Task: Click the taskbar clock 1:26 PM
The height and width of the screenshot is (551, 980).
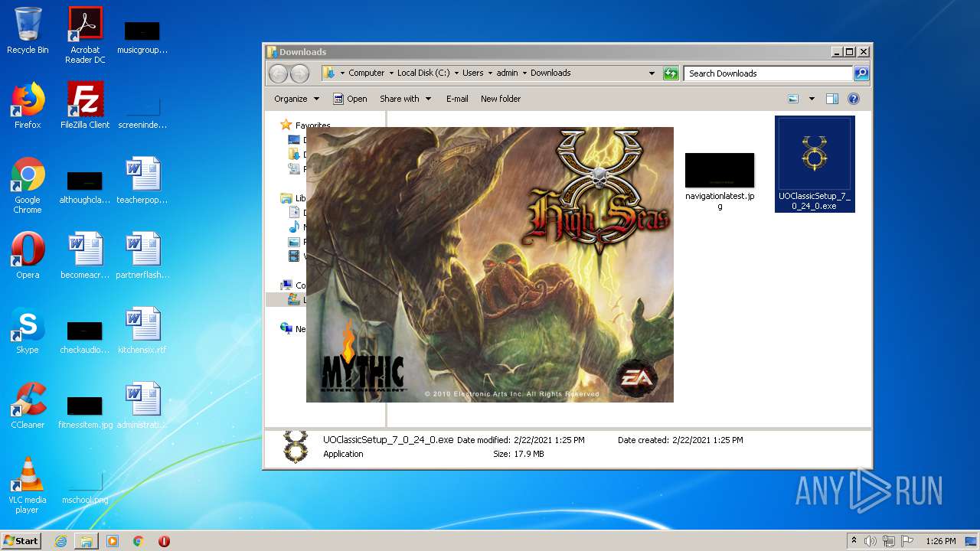Action: pyautogui.click(x=941, y=541)
